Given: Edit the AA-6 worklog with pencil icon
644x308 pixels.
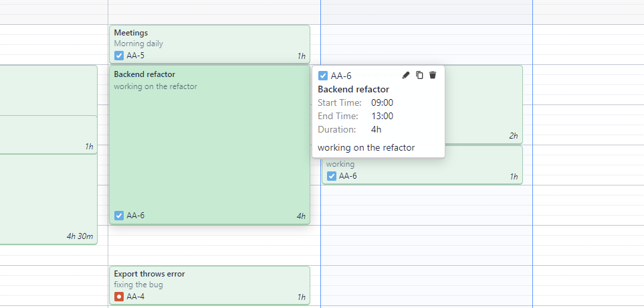Looking at the screenshot, I should (x=406, y=75).
